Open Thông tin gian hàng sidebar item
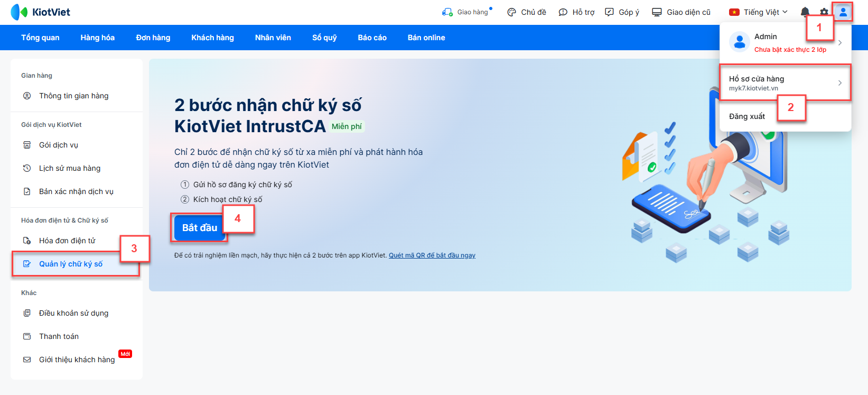Viewport: 868px width, 395px height. 77,96
